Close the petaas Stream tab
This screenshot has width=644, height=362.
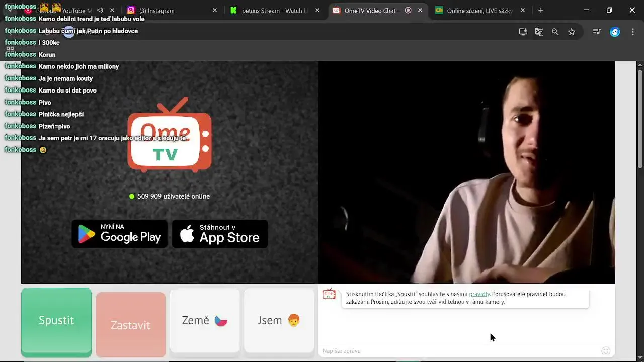tap(317, 10)
